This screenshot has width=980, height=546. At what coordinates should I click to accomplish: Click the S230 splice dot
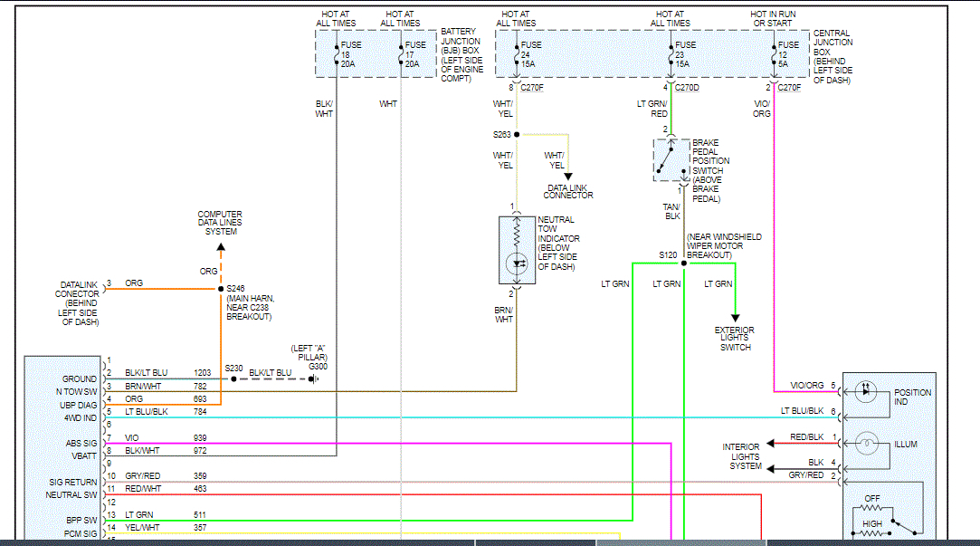[x=233, y=378]
